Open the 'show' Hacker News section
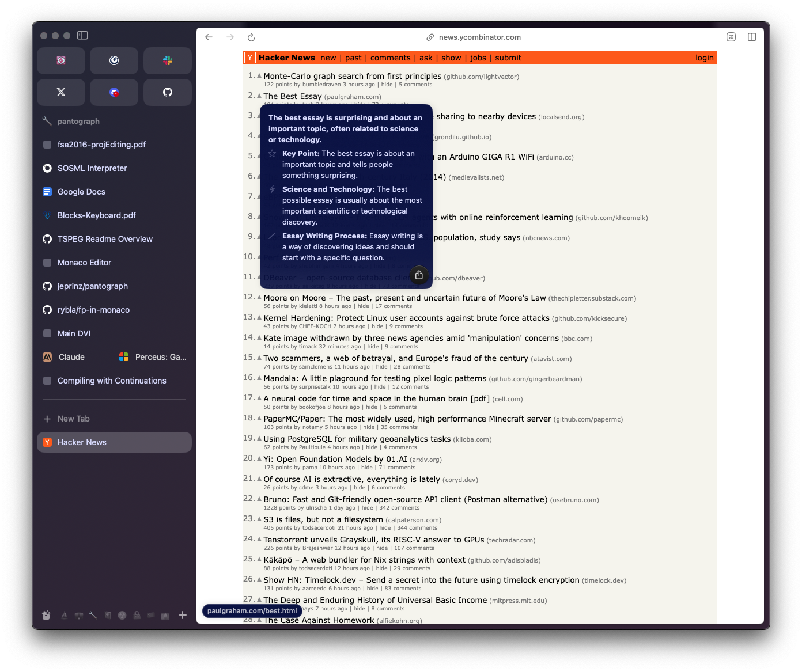Viewport: 802px width, 672px height. 451,58
